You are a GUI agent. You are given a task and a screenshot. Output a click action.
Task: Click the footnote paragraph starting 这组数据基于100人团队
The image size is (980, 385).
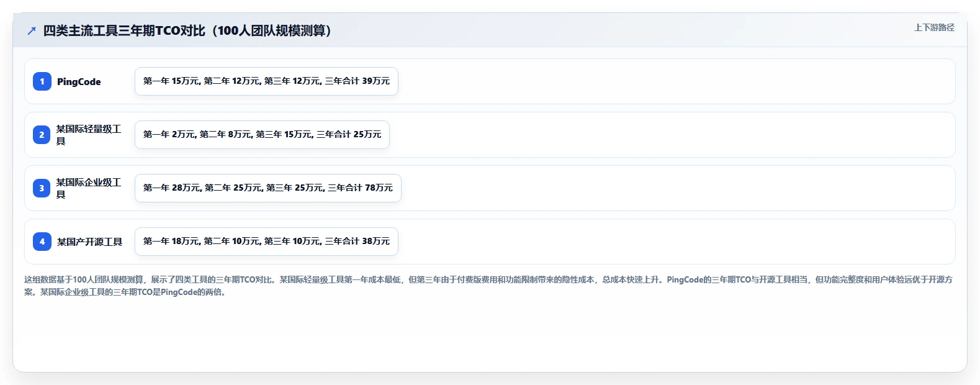[x=488, y=286]
